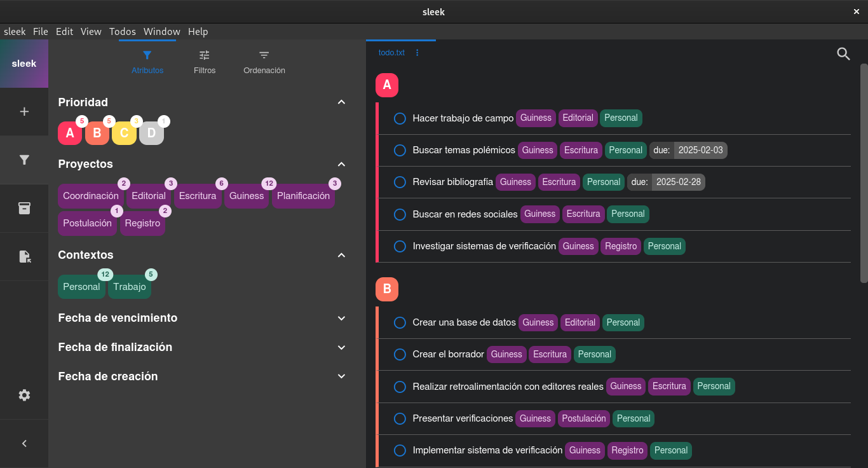The image size is (868, 468).
Task: Collapse the sidebar with the left arrow
Action: (24, 444)
